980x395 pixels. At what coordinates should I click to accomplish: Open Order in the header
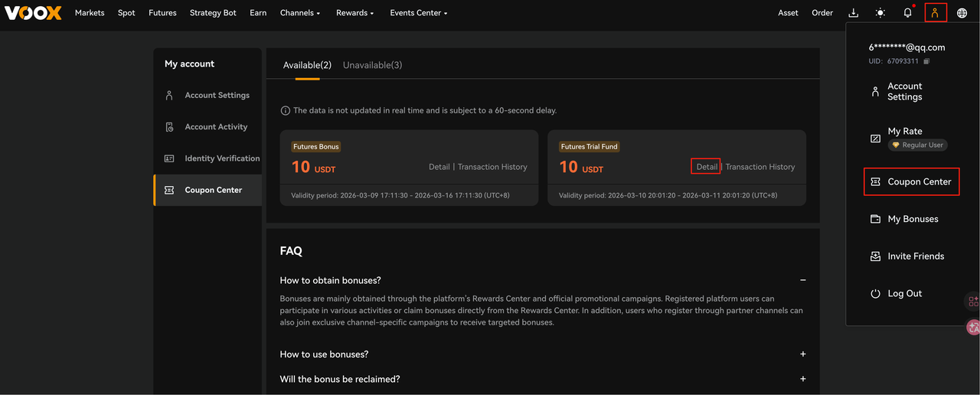(x=822, y=13)
